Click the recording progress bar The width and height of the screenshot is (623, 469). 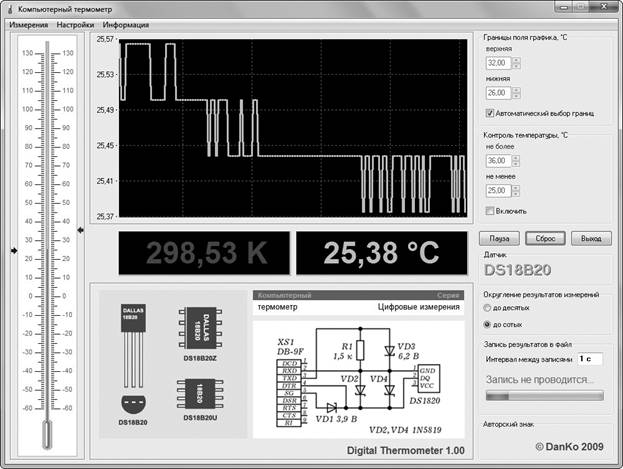coord(545,395)
